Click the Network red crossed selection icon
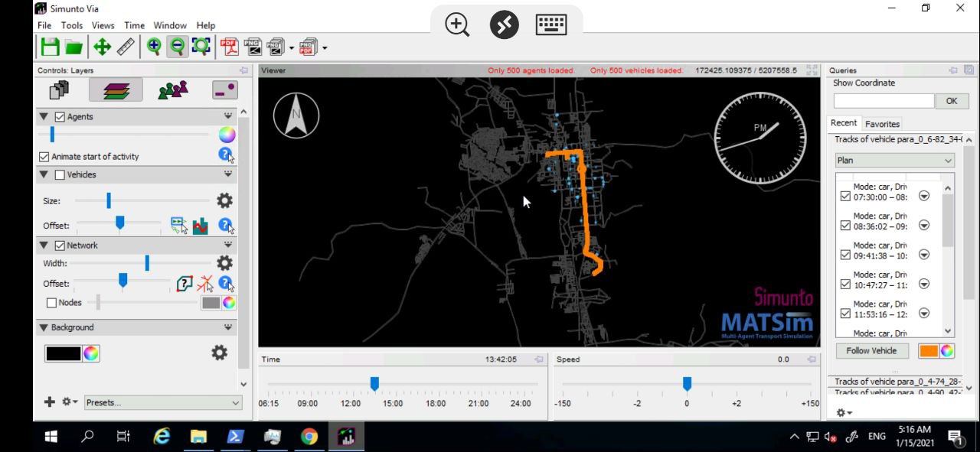980x452 pixels. (205, 284)
